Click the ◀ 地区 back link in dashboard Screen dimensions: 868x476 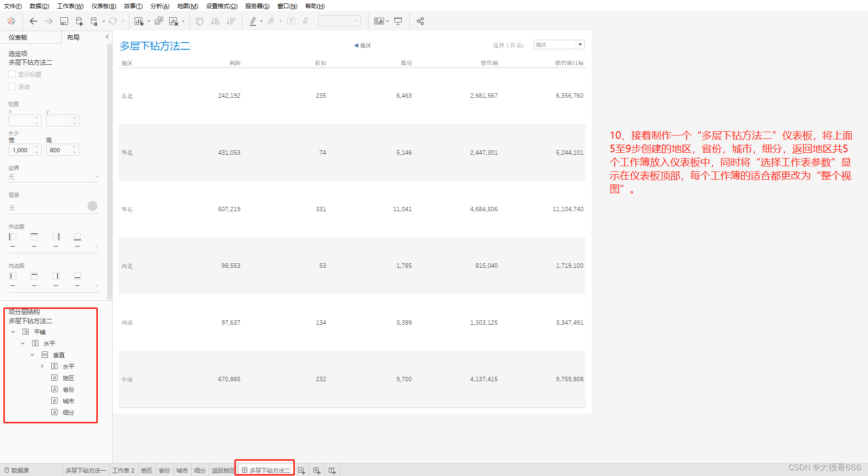point(362,45)
